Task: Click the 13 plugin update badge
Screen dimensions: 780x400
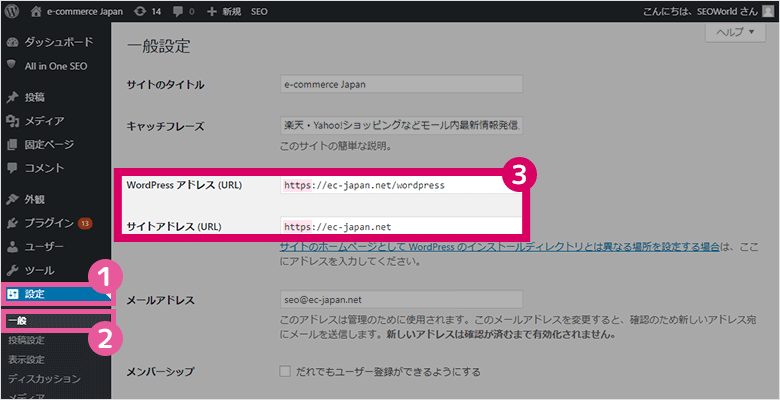Action: pos(85,223)
